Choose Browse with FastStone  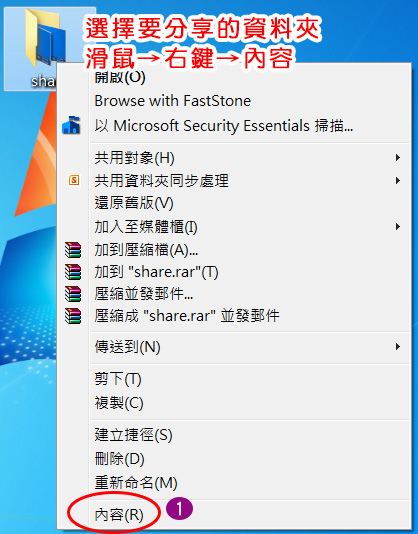(172, 101)
